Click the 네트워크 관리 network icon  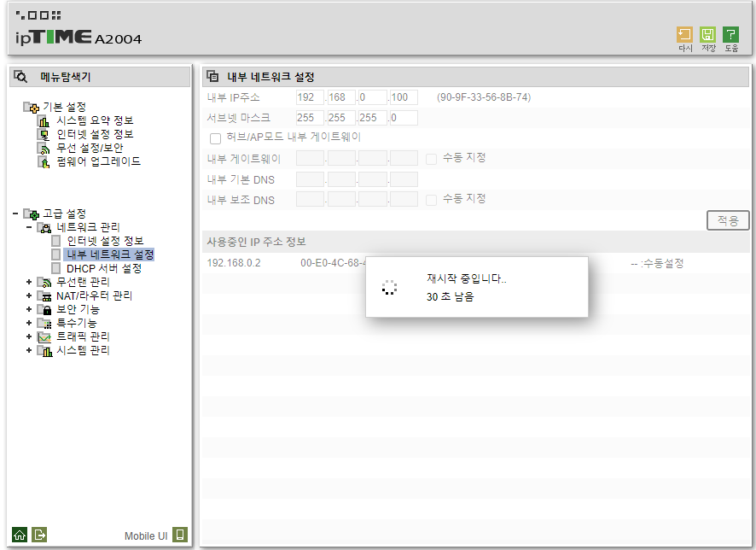[44, 227]
